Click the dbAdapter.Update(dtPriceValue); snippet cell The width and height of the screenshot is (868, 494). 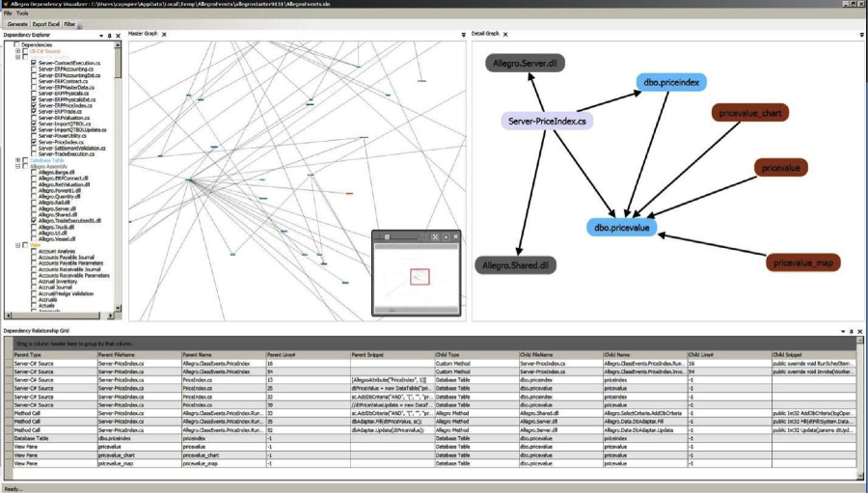[x=392, y=429]
